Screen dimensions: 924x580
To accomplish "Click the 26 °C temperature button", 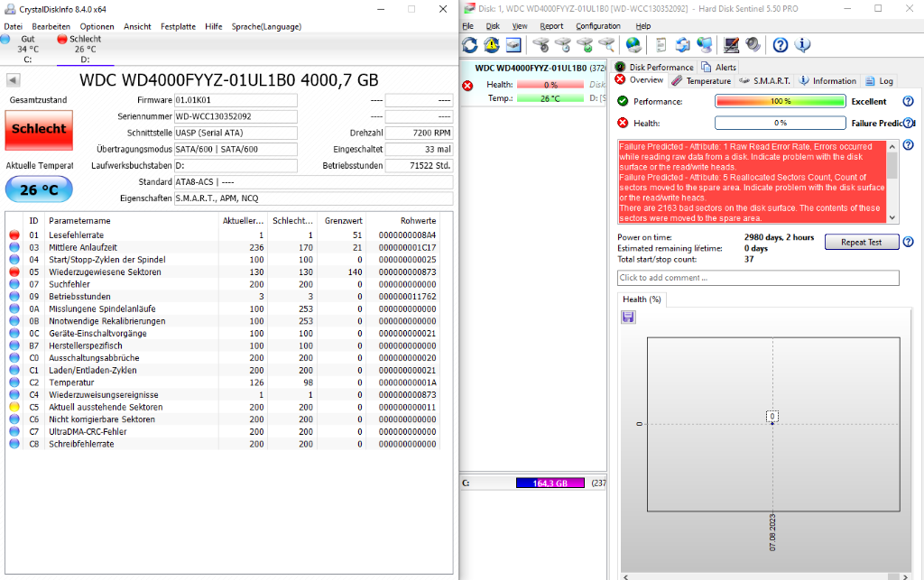I will 39,189.
